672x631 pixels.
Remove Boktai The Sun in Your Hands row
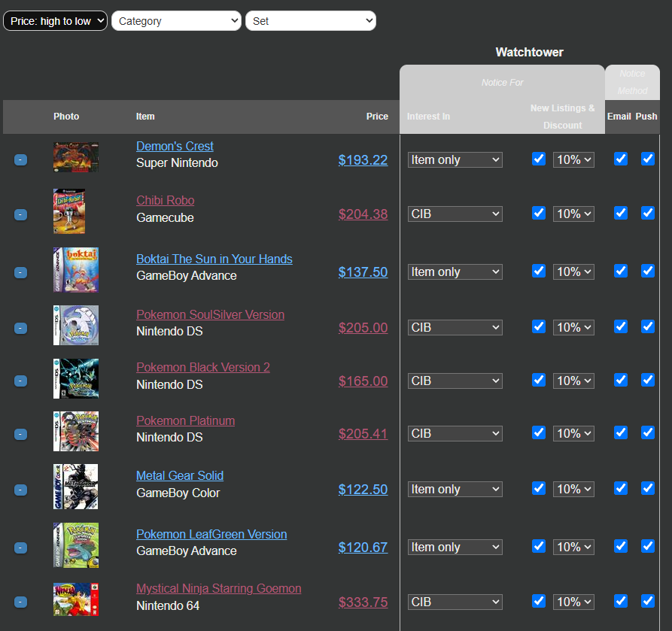20,272
